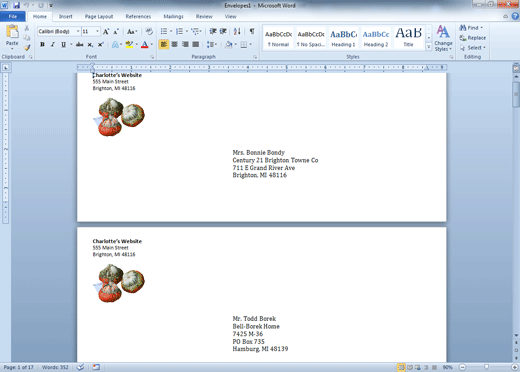Screen dimensions: 520x372
Task: Click the Sort A-Z icon
Action: click(x=237, y=31)
